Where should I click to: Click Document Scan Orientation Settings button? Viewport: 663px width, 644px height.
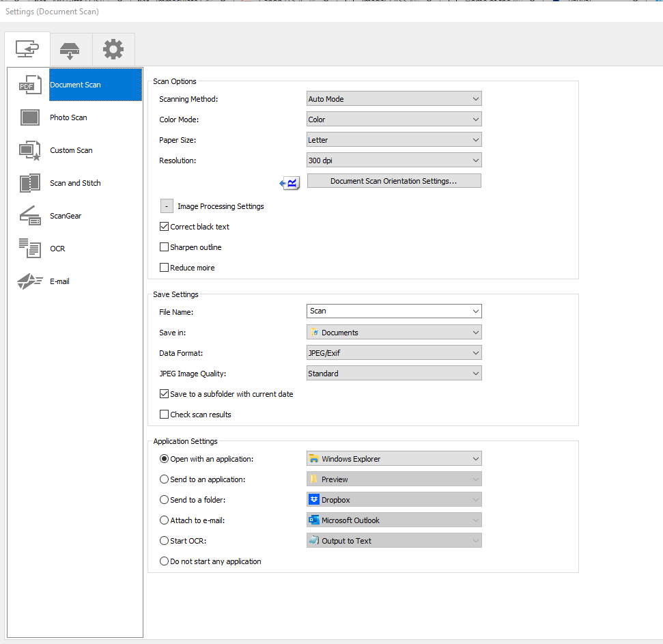pyautogui.click(x=394, y=181)
